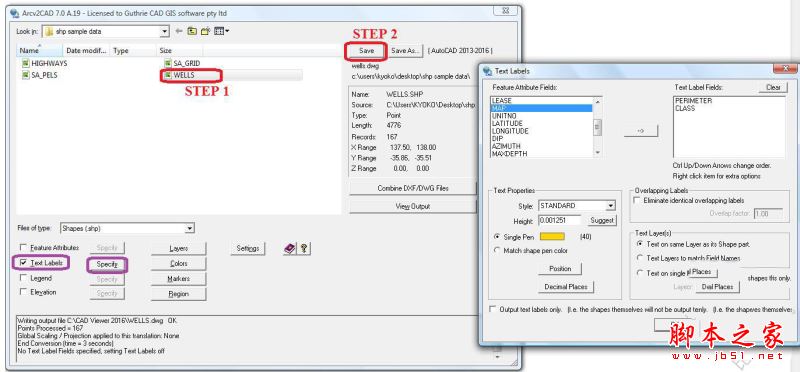The image size is (800, 372).
Task: Sort files by Name column header
Action: tap(39, 51)
